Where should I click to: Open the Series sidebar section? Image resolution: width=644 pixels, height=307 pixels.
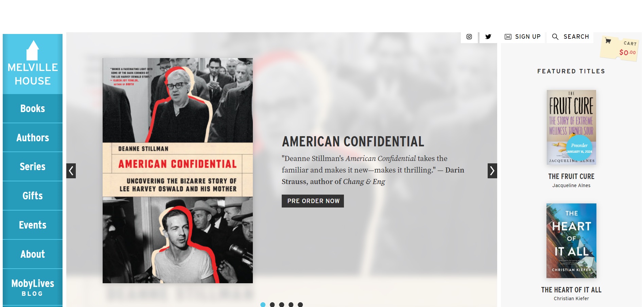(33, 166)
